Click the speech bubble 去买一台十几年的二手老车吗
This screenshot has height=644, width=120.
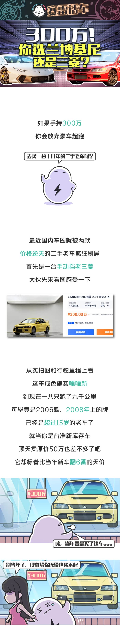(60, 157)
